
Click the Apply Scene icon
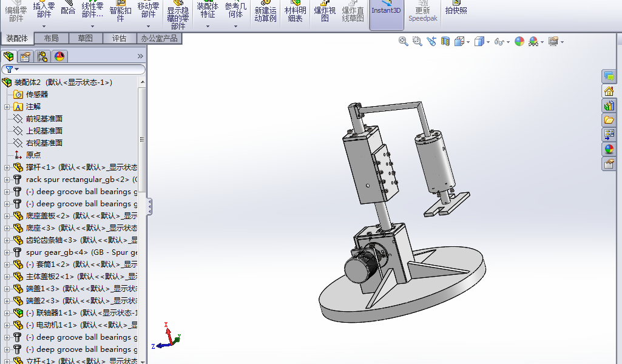[533, 41]
